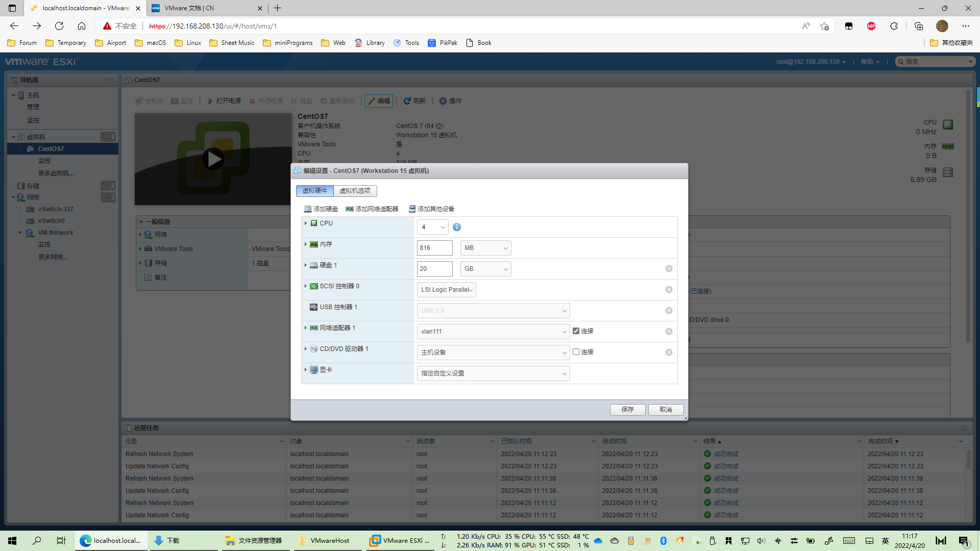980x551 pixels.
Task: Remove hard disk 1 with its delete icon
Action: click(x=669, y=269)
